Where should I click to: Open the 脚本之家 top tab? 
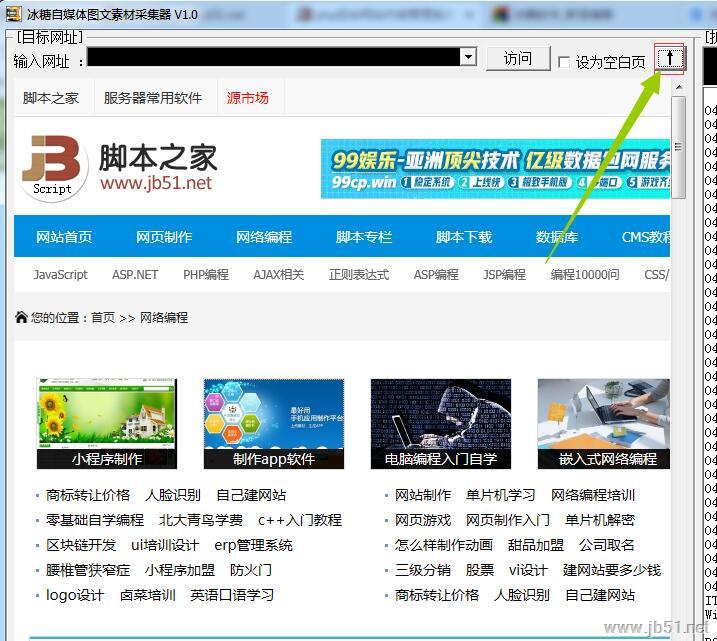point(51,98)
